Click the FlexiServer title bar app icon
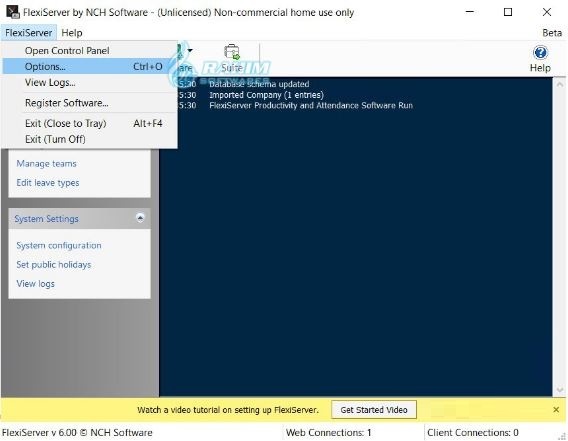Screen dimensions: 568x441 [x=12, y=12]
